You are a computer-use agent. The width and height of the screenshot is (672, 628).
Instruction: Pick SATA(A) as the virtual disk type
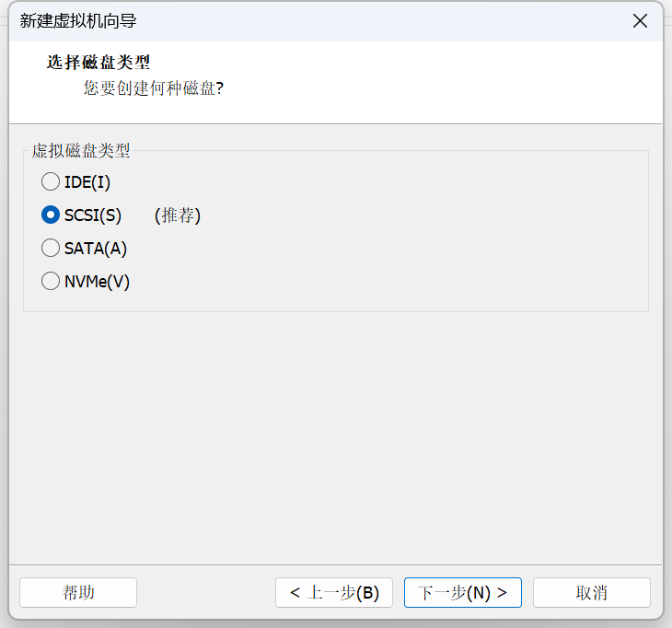[51, 248]
